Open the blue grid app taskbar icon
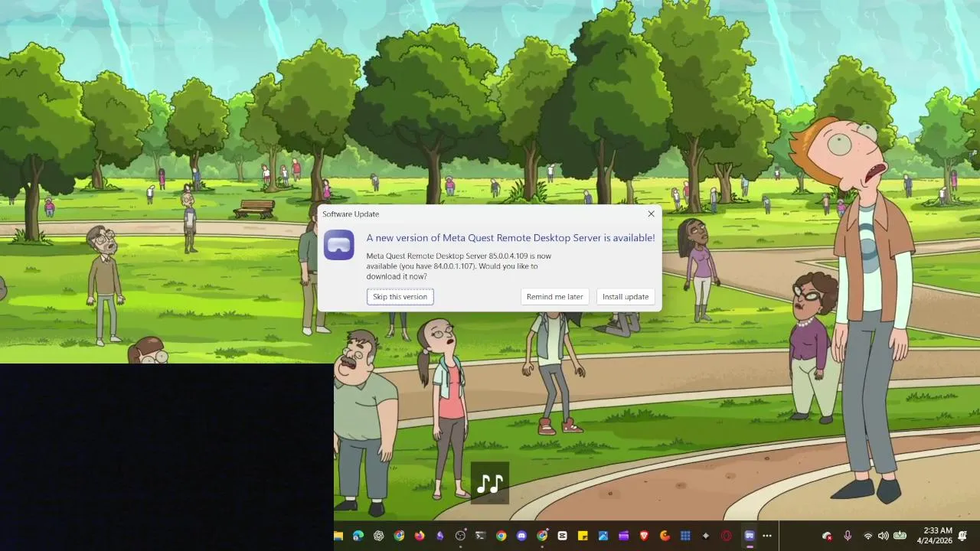This screenshot has width=980, height=551. 685,536
